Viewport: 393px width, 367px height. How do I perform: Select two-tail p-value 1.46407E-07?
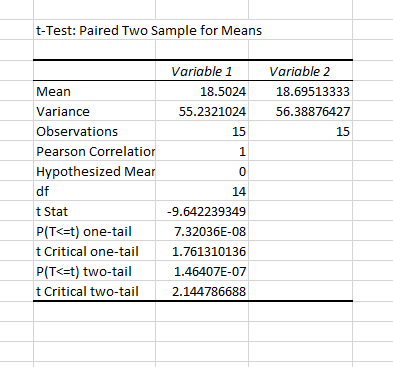[x=202, y=271]
